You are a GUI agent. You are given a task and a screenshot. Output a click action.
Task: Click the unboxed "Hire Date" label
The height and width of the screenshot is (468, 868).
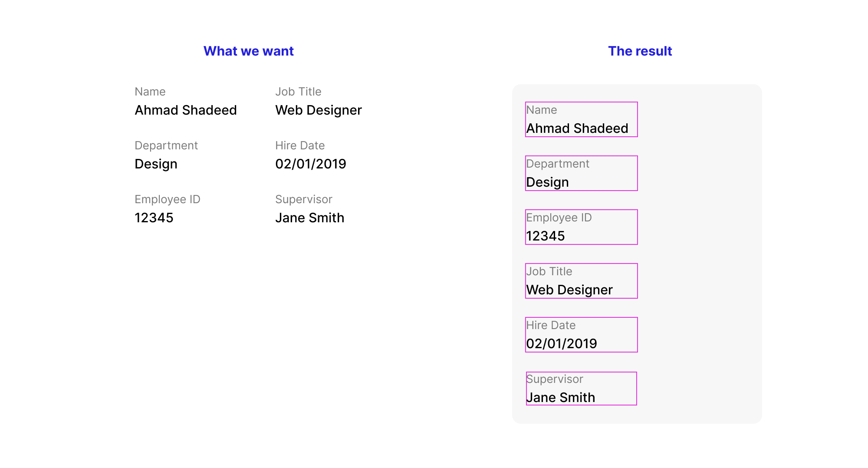(300, 145)
